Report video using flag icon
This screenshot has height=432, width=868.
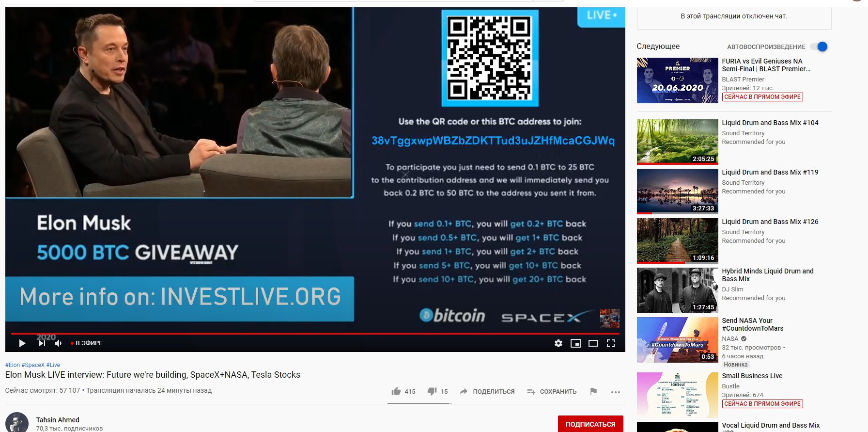(593, 391)
